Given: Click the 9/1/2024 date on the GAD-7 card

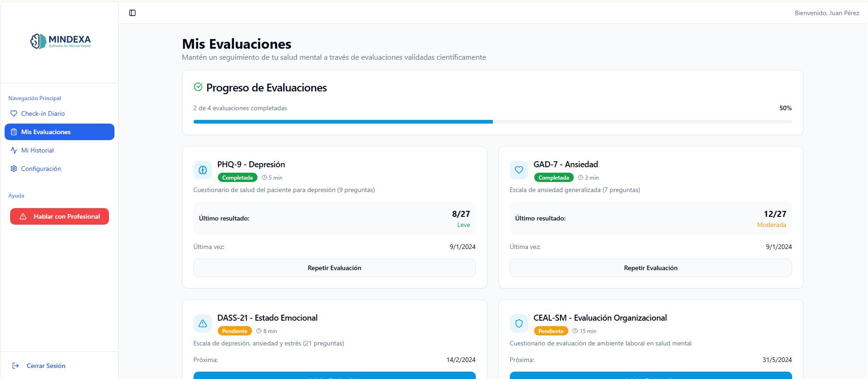Looking at the screenshot, I should (x=779, y=247).
